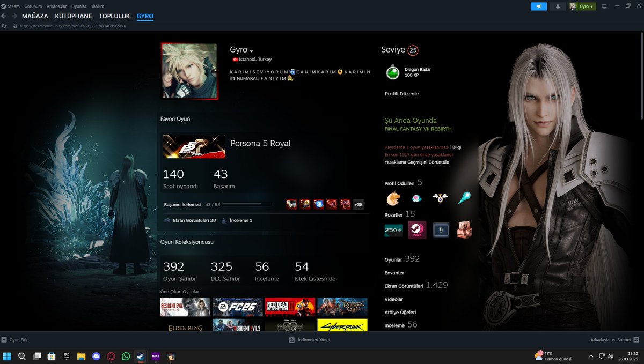Open the notifications bell
Screen dimensions: 644x364
[x=558, y=6]
